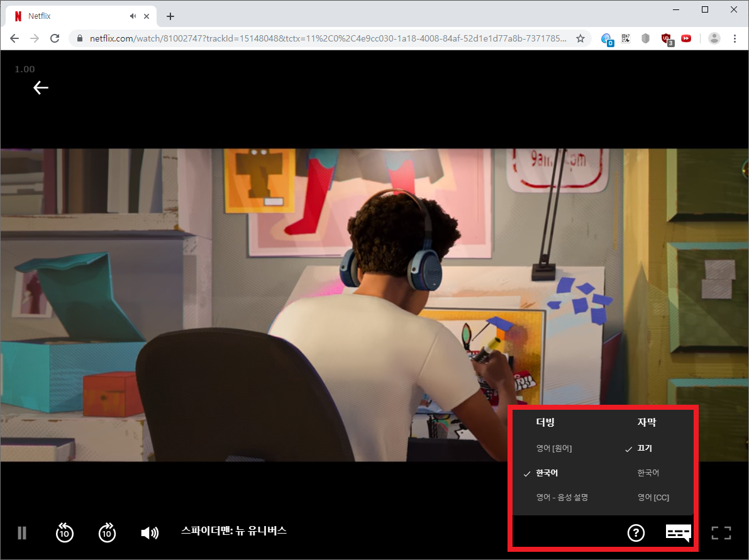Close the Netflix tab

coord(147,16)
